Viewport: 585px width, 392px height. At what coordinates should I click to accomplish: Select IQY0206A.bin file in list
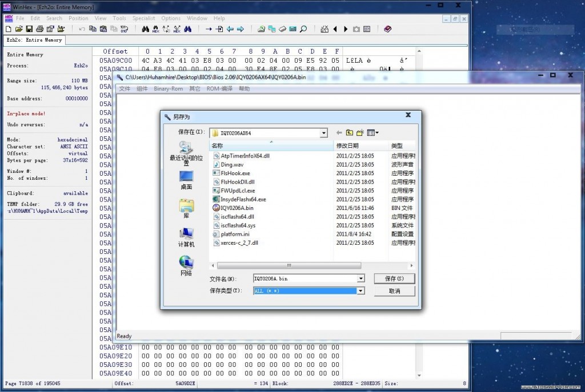233,208
